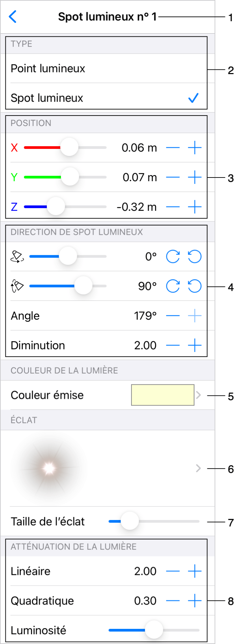The height and width of the screenshot is (644, 234).
Task: Increase the Linéaire attenuation value
Action: tap(195, 571)
